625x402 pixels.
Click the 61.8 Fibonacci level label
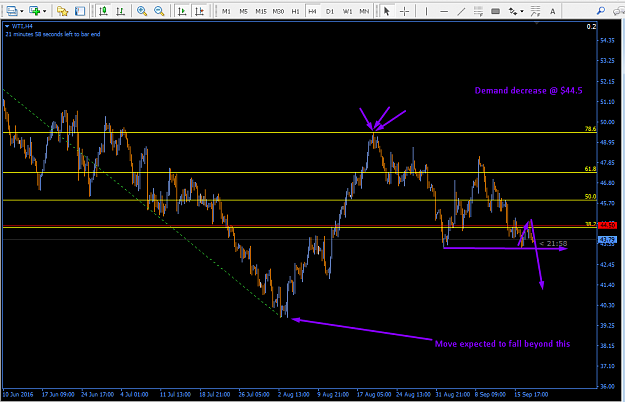[x=590, y=169]
